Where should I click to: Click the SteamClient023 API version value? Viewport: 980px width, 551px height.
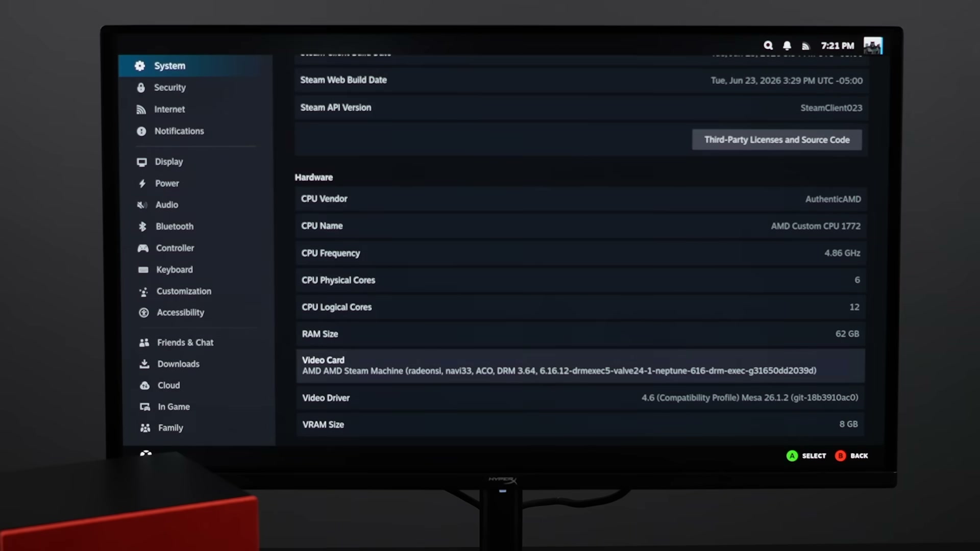pos(831,108)
